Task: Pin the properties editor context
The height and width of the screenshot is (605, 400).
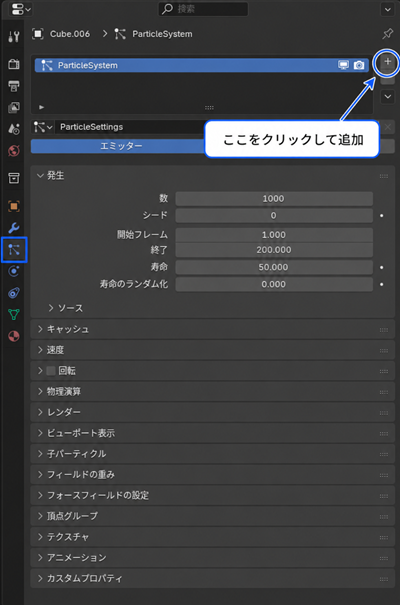Action: (387, 34)
